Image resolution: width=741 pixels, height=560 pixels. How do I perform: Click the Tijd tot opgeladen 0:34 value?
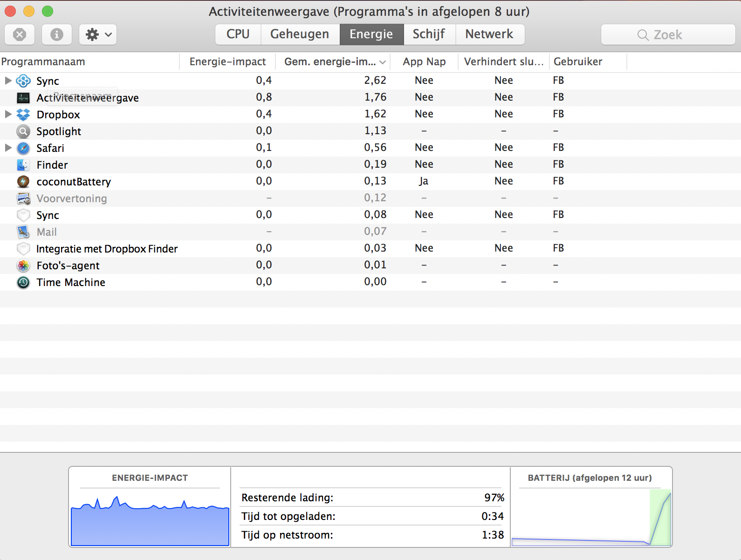point(493,516)
